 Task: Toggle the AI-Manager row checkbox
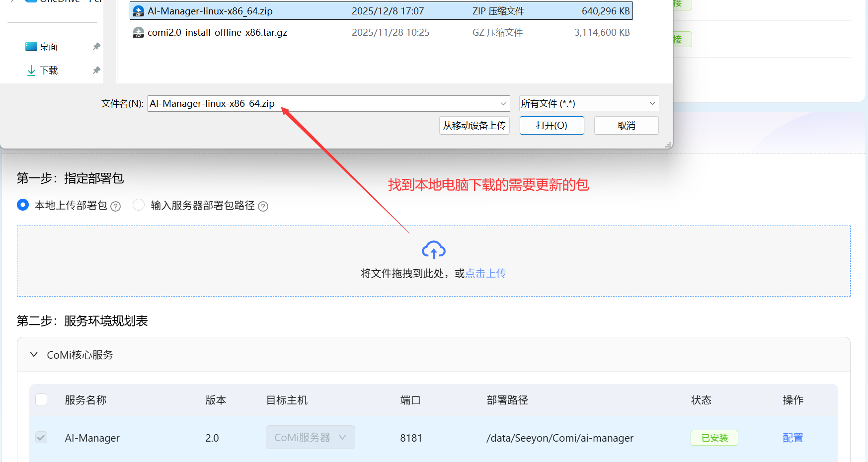coord(41,438)
